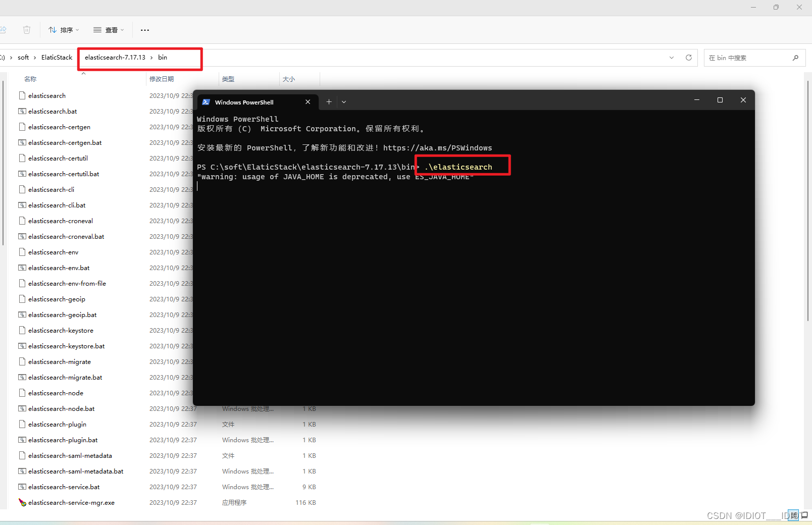Screen dimensions: 812x525
Task: Expand the address bar history dropdown
Action: [x=672, y=58]
